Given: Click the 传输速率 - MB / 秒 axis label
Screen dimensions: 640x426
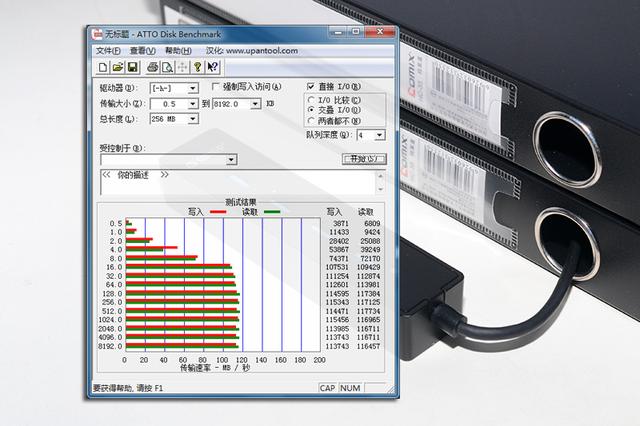Looking at the screenshot, I should (215, 368).
